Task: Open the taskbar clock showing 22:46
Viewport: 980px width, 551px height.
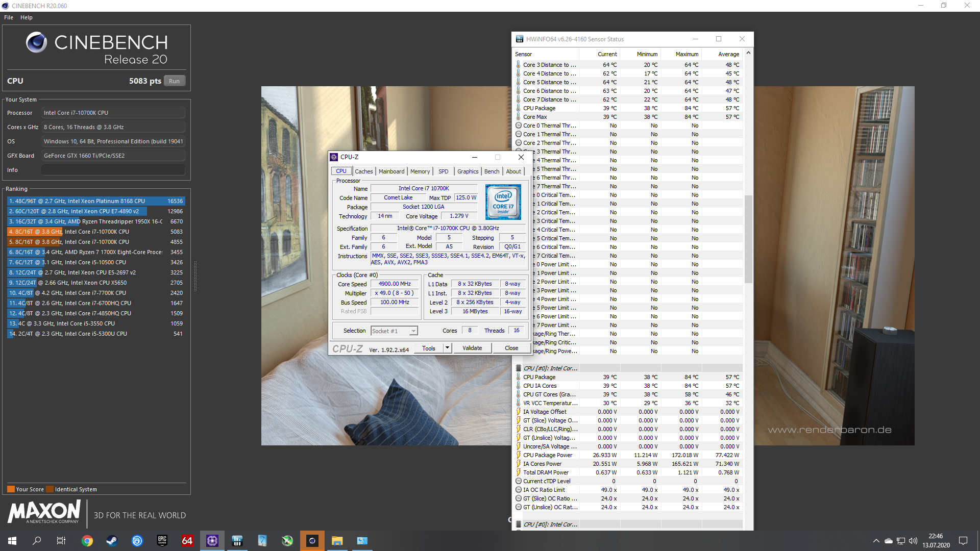Action: click(936, 541)
